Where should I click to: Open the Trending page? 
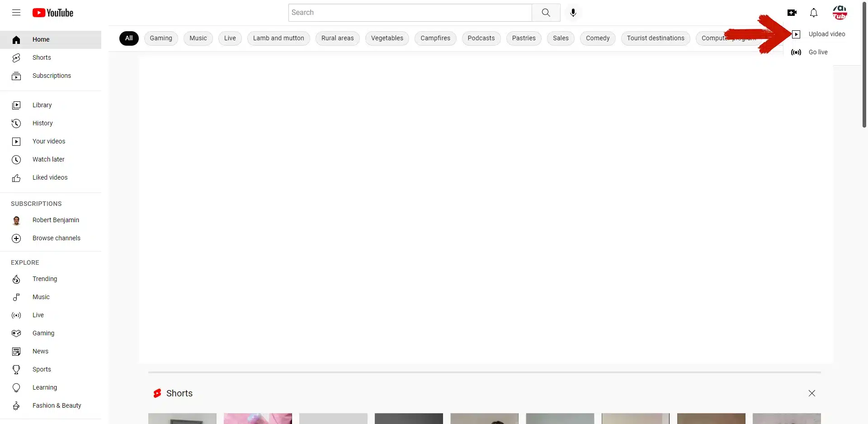[x=45, y=279]
